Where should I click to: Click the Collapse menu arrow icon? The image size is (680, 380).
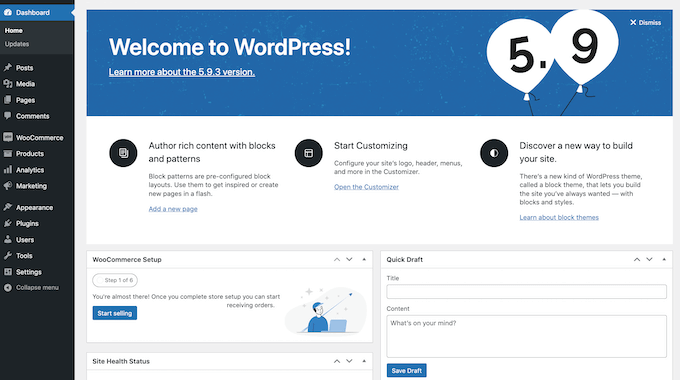[7, 288]
